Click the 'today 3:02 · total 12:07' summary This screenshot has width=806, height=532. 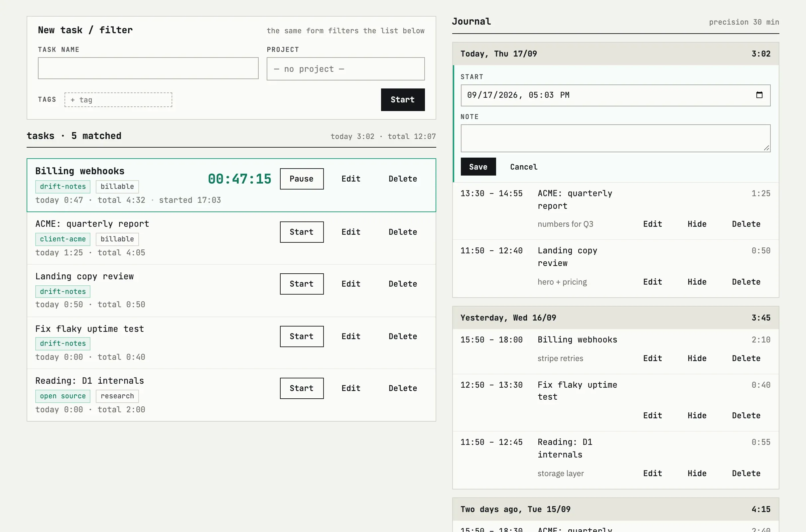(x=383, y=136)
